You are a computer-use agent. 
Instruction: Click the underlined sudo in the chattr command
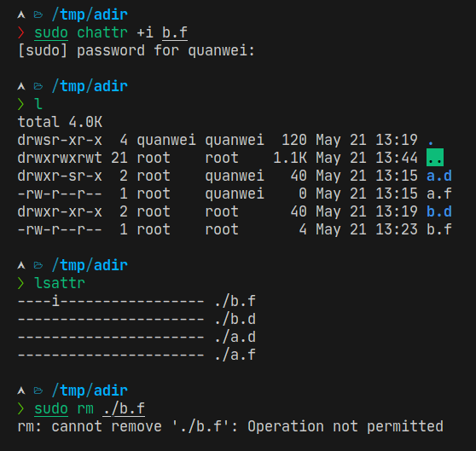51,32
